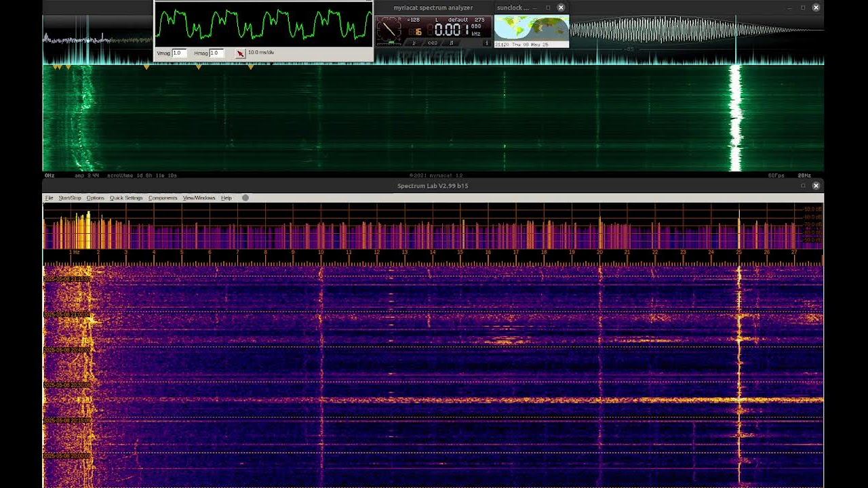Viewport: 868px width, 488px height.
Task: Maximize the sunclock window
Action: point(548,7)
